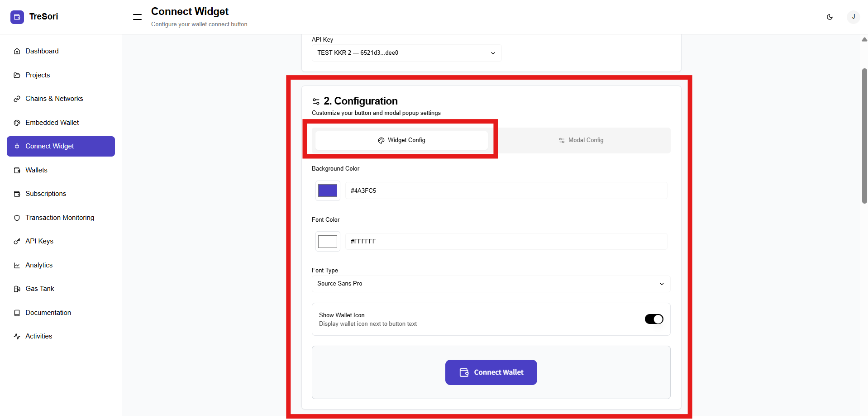Image resolution: width=868 pixels, height=419 pixels.
Task: Click the API Keys key icon
Action: coord(17,242)
